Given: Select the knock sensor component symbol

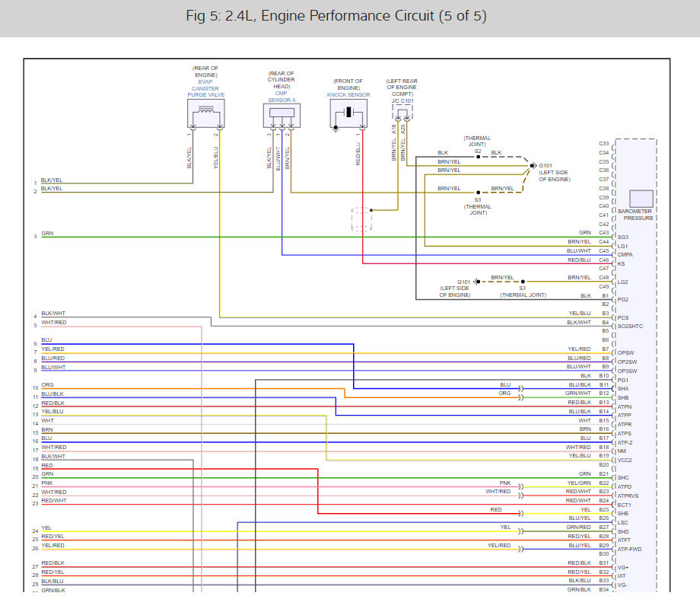Looking at the screenshot, I should [x=349, y=113].
